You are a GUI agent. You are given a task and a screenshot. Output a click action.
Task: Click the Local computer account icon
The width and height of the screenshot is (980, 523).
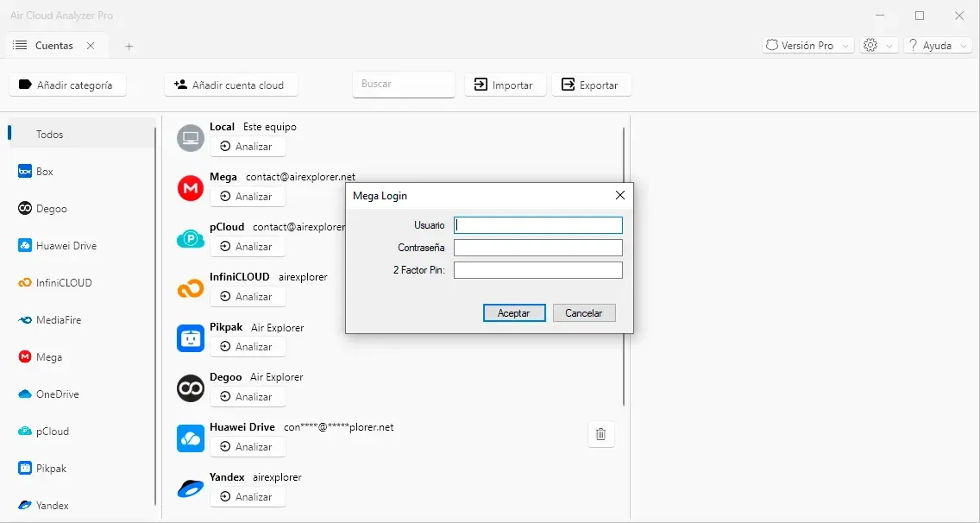(x=191, y=138)
